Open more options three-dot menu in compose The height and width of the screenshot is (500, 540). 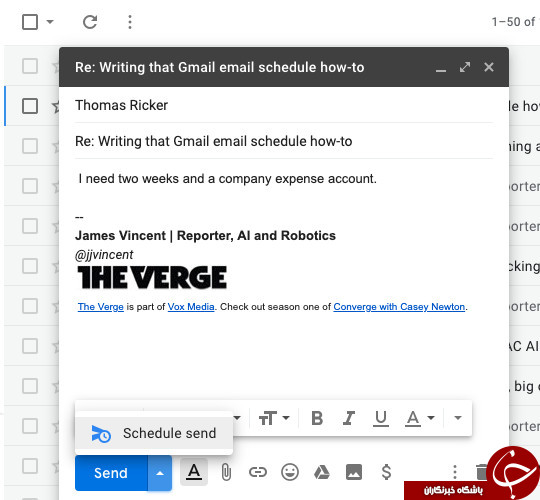click(455, 472)
